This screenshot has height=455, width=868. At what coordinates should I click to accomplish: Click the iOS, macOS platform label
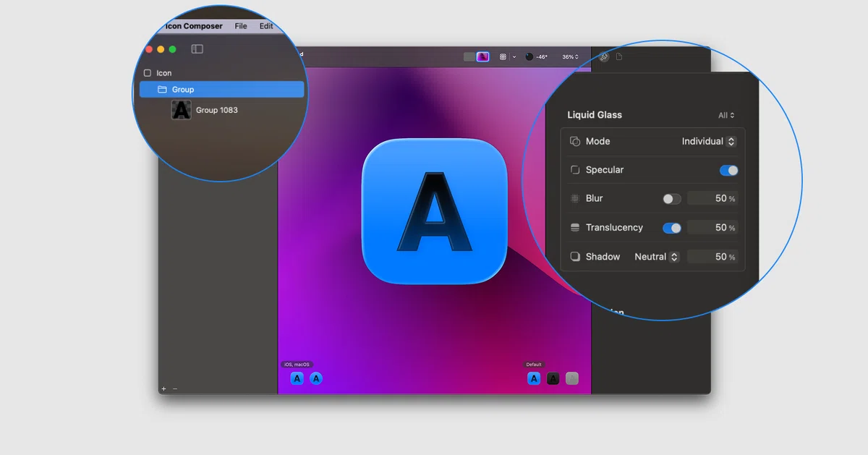297,365
